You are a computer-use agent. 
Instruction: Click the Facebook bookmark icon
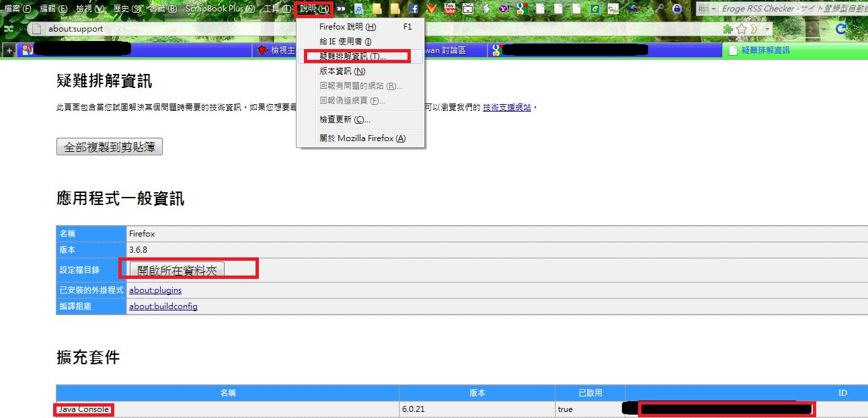point(413,9)
